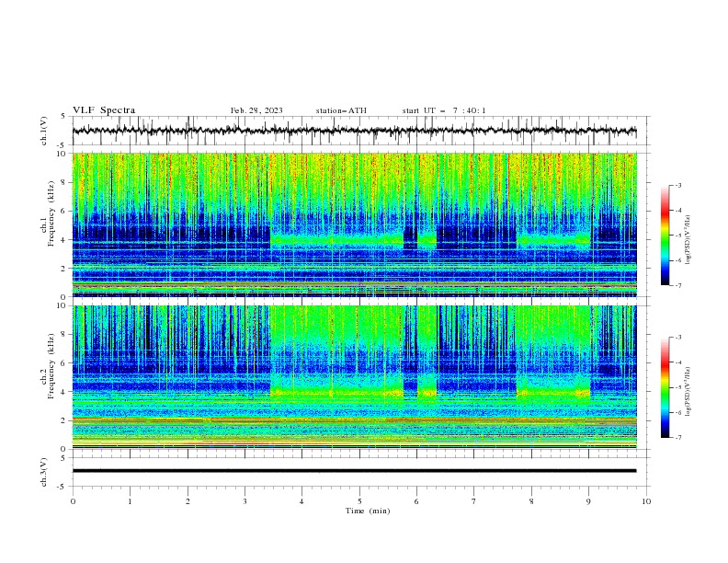This screenshot has width=728, height=563.
Task: Click '-3' on upper colorbar scale
Action: (x=677, y=185)
